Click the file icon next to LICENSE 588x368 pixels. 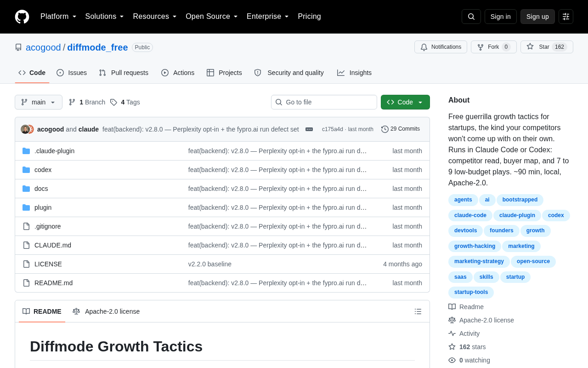point(26,264)
